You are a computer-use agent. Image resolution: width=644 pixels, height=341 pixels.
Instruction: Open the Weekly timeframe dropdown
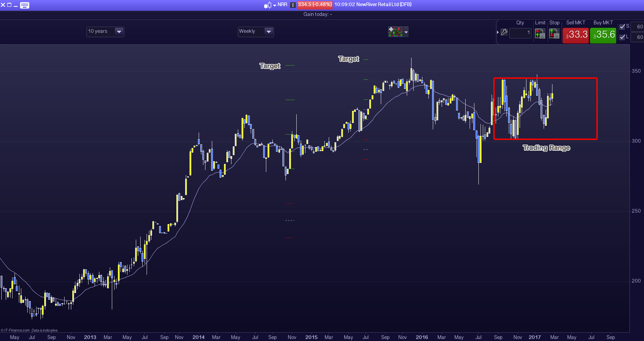click(255, 31)
